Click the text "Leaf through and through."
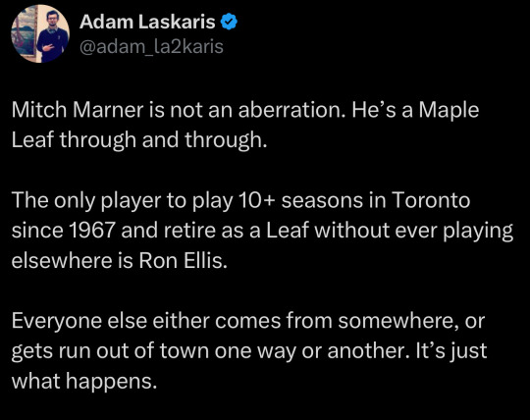Screen dimensions: 530x420 [139, 140]
